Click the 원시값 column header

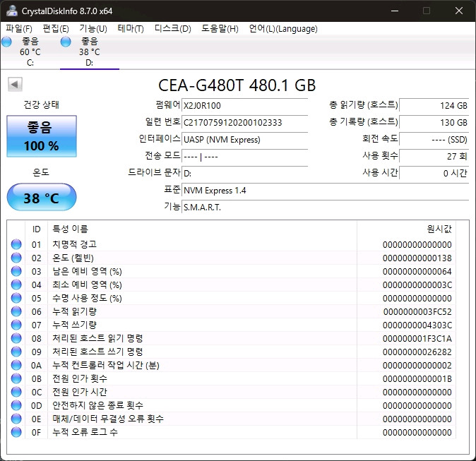pos(406,229)
